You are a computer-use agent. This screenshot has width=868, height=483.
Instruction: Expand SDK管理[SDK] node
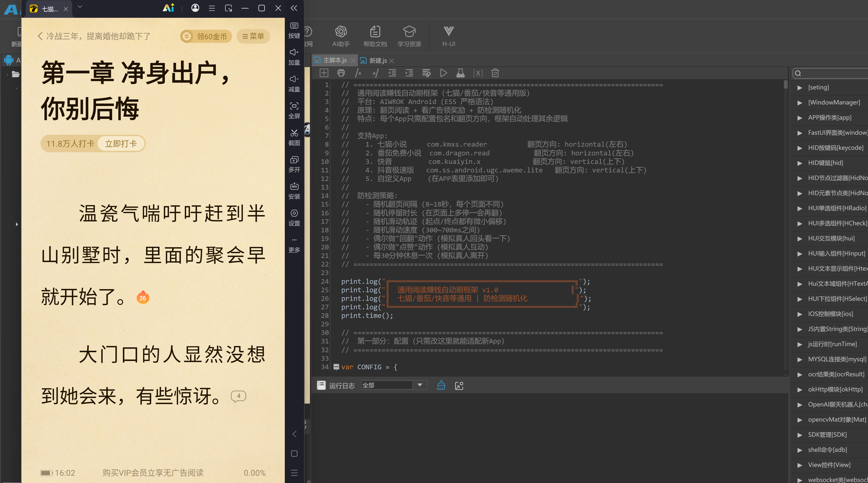[x=799, y=435]
